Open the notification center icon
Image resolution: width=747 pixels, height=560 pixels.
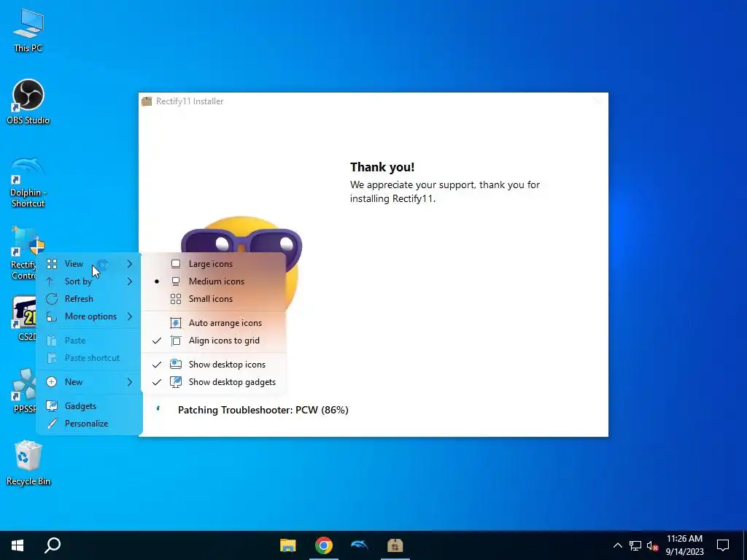723,545
